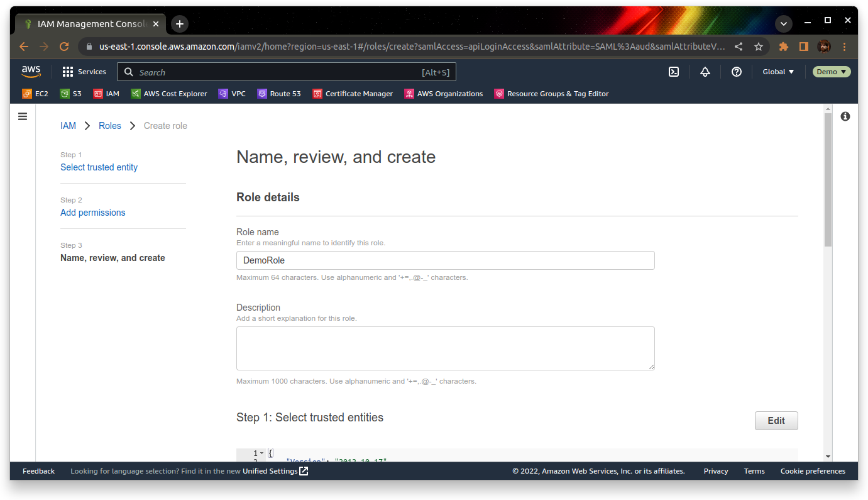Launch the CloudShell terminal icon
The width and height of the screenshot is (868, 500).
pyautogui.click(x=673, y=72)
